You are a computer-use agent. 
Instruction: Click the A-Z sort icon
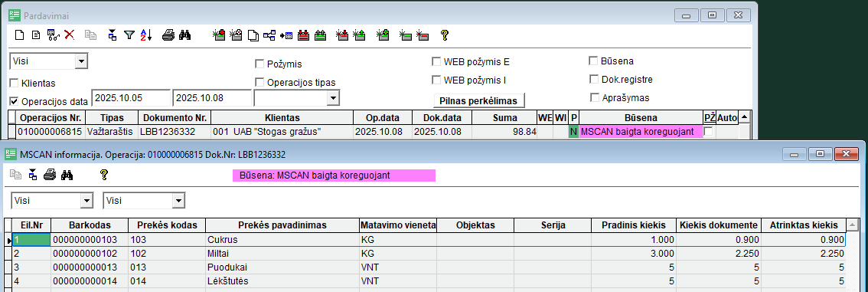[x=145, y=35]
